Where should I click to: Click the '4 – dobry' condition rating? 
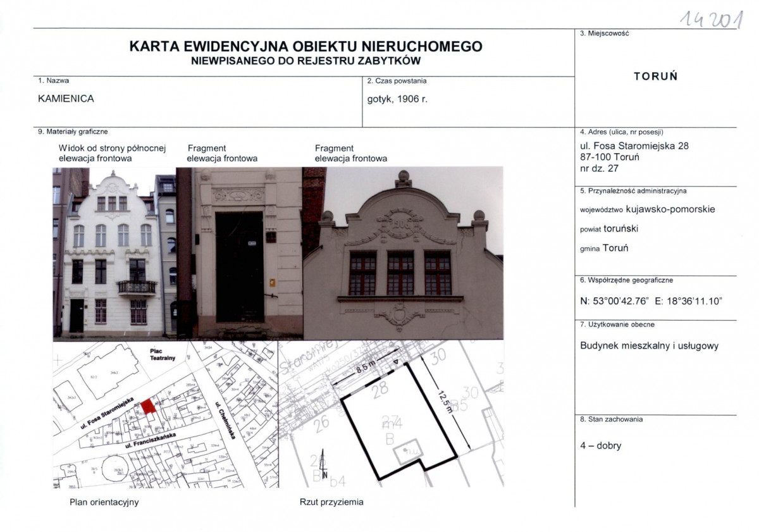point(601,445)
